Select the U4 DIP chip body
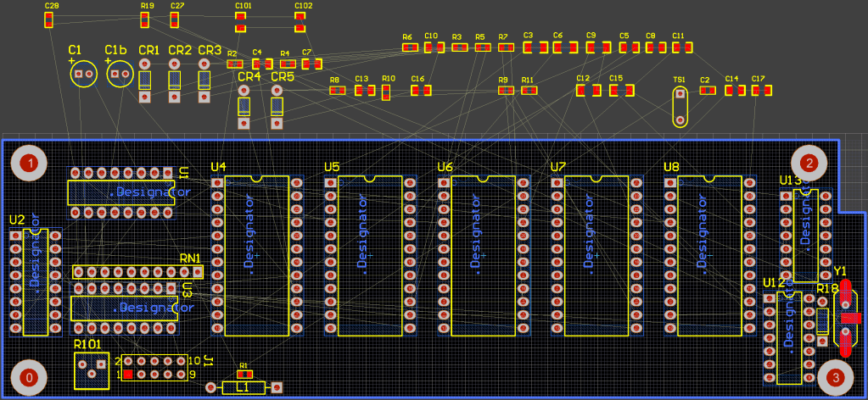This screenshot has height=400, width=868. pyautogui.click(x=257, y=254)
